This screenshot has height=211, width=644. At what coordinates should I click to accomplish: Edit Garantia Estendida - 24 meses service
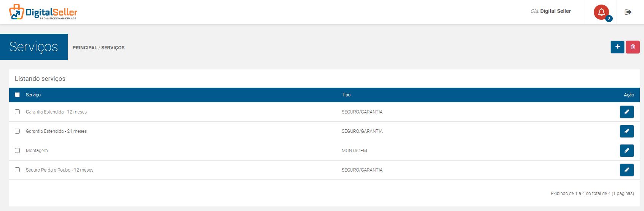pos(627,131)
